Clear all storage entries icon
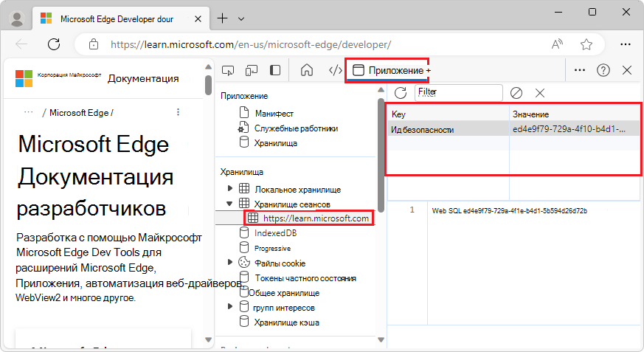This screenshot has height=352, width=644. 516,93
